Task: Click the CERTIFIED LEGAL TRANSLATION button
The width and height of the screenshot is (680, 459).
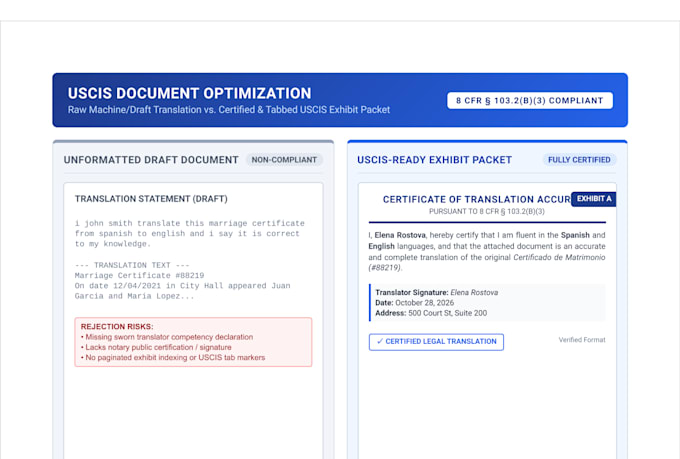Action: pos(436,342)
